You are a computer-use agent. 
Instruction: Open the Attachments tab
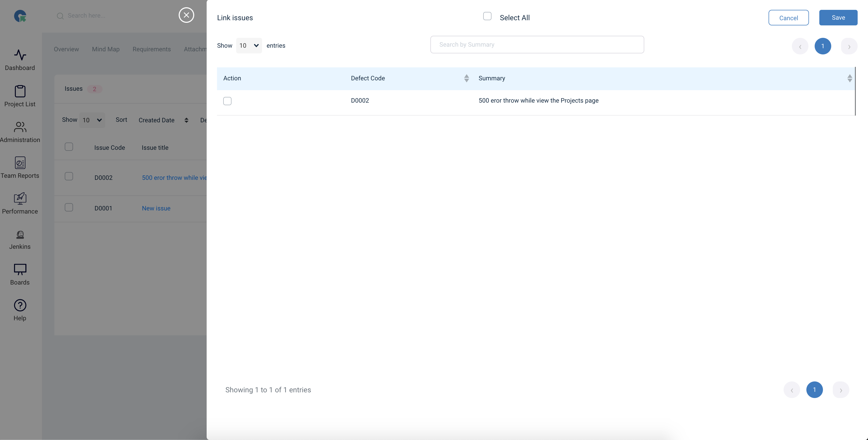(x=195, y=49)
